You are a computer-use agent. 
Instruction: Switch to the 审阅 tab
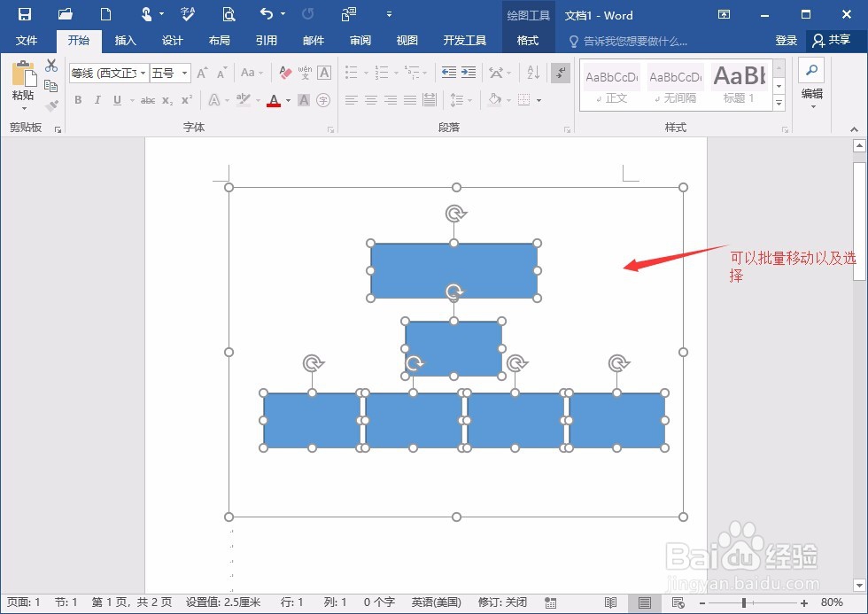360,41
